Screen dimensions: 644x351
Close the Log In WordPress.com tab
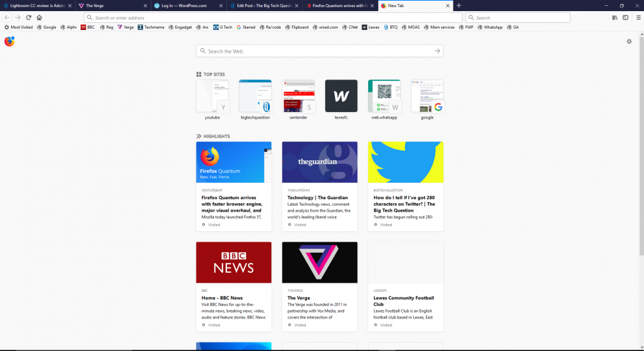[221, 6]
